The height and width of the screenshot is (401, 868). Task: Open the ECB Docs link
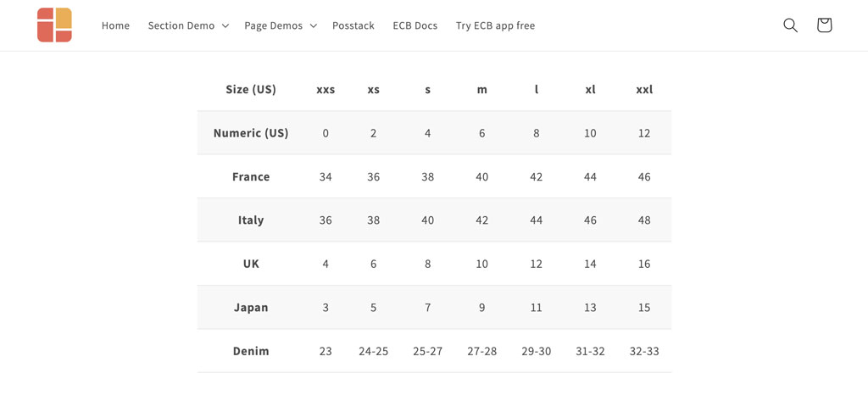pyautogui.click(x=415, y=25)
